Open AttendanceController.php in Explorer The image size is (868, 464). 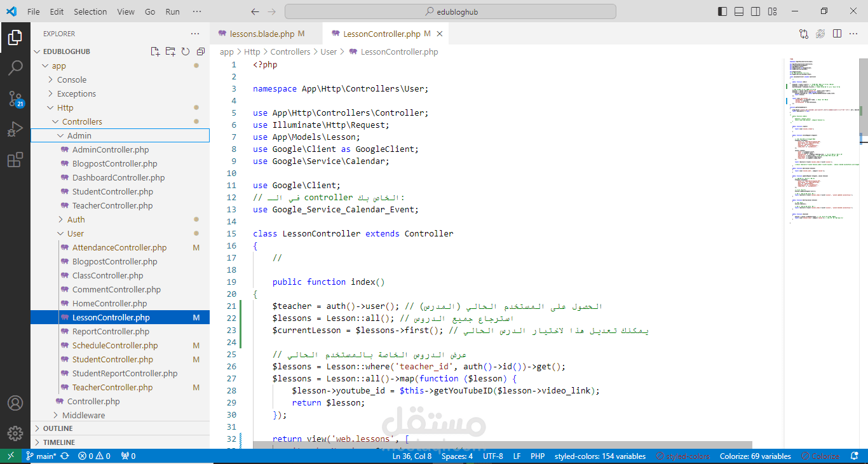[119, 247]
